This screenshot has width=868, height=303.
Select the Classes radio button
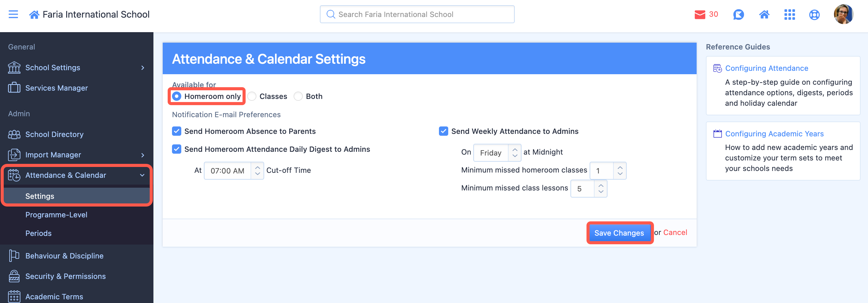[x=252, y=96]
